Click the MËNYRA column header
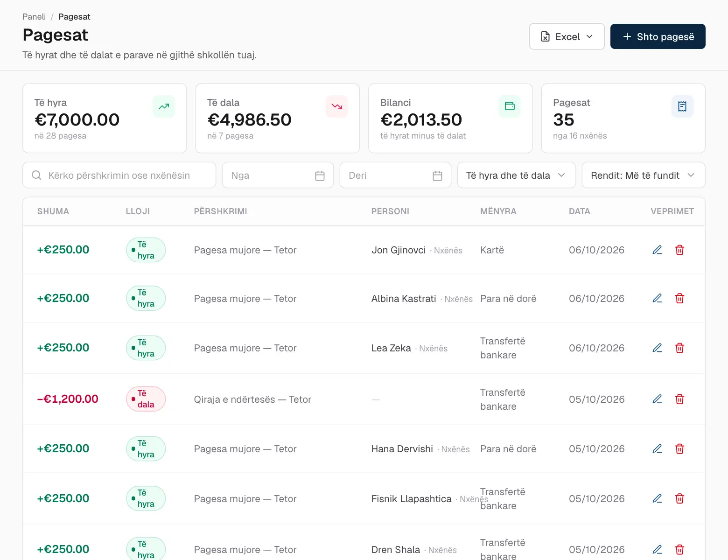 click(x=498, y=211)
